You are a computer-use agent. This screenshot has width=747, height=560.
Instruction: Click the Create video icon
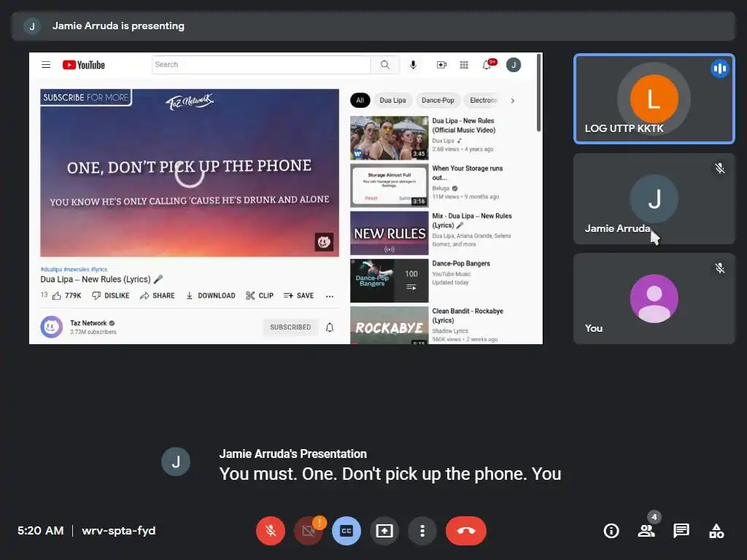(x=441, y=65)
